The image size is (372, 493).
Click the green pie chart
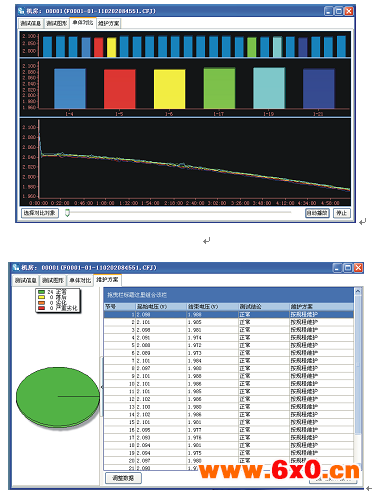(x=58, y=397)
